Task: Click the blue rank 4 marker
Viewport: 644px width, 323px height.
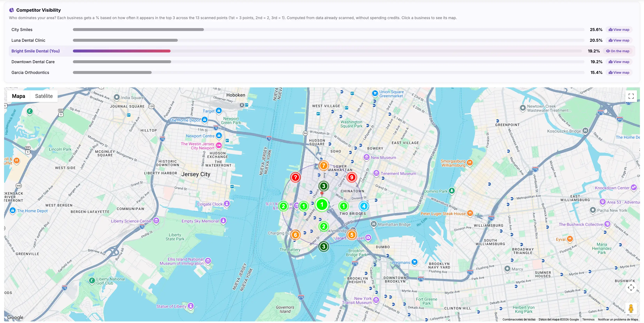Action: pos(364,206)
